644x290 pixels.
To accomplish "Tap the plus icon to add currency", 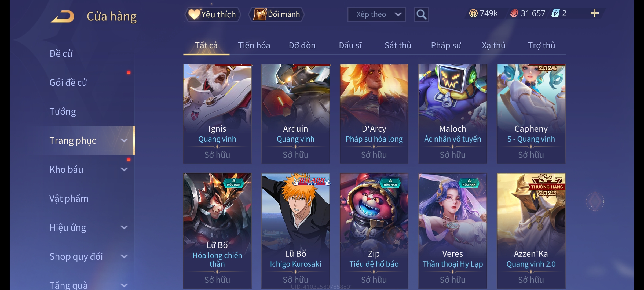I will tap(594, 13).
